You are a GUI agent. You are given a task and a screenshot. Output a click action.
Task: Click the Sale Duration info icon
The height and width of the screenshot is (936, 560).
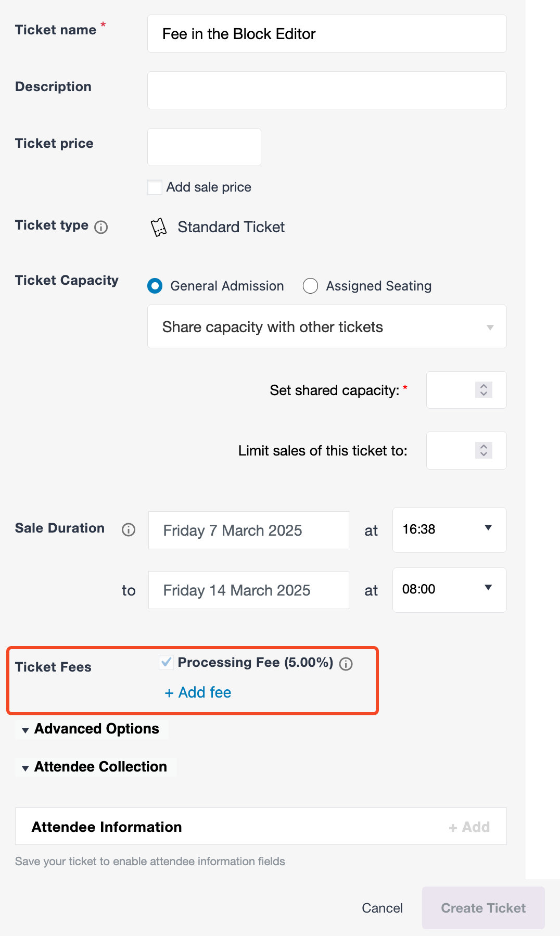coord(128,529)
